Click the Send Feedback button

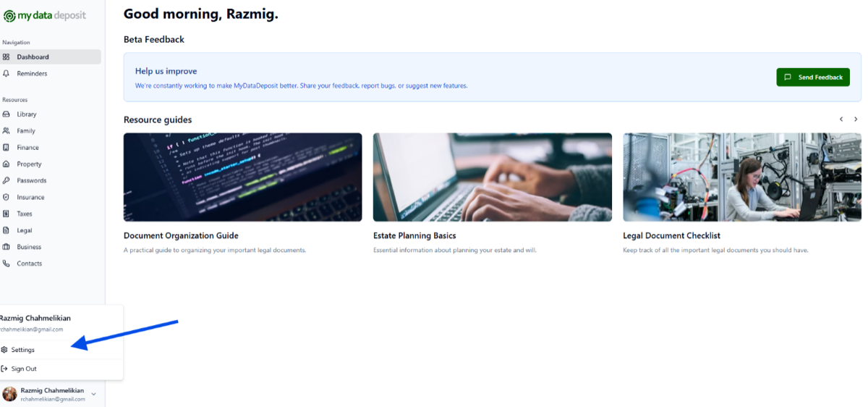pos(813,77)
